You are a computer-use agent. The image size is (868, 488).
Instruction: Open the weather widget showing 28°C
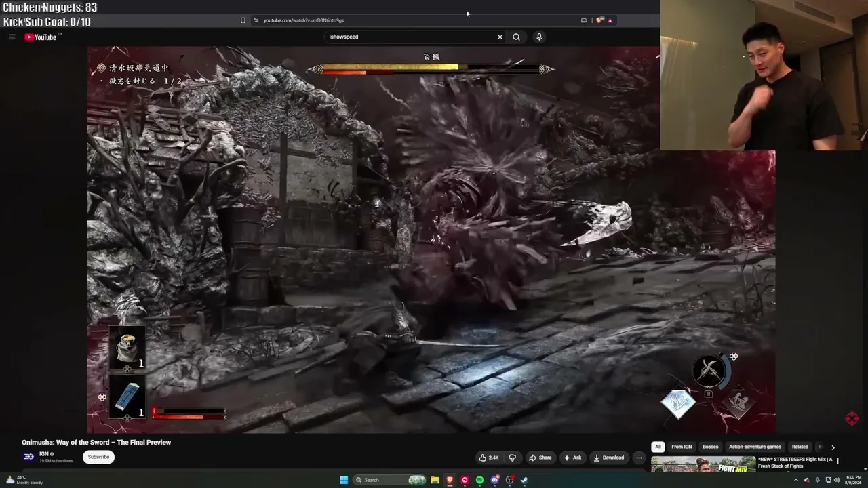click(x=24, y=480)
